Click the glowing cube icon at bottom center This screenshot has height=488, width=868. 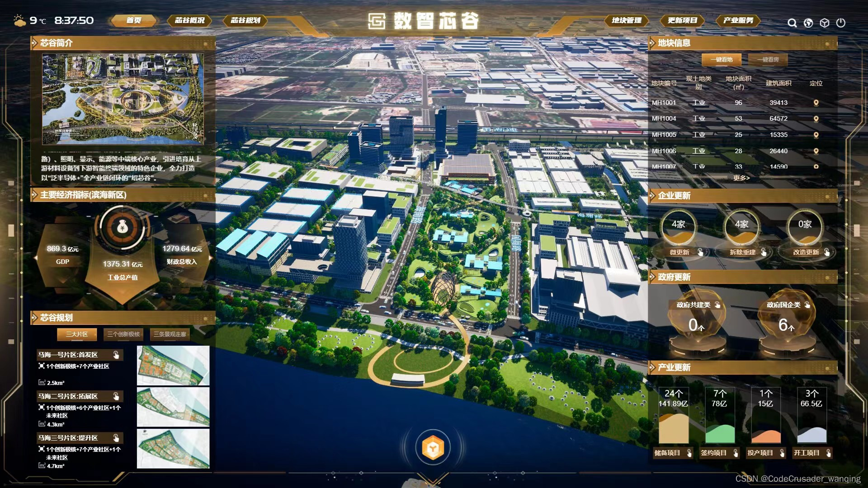pos(433,446)
